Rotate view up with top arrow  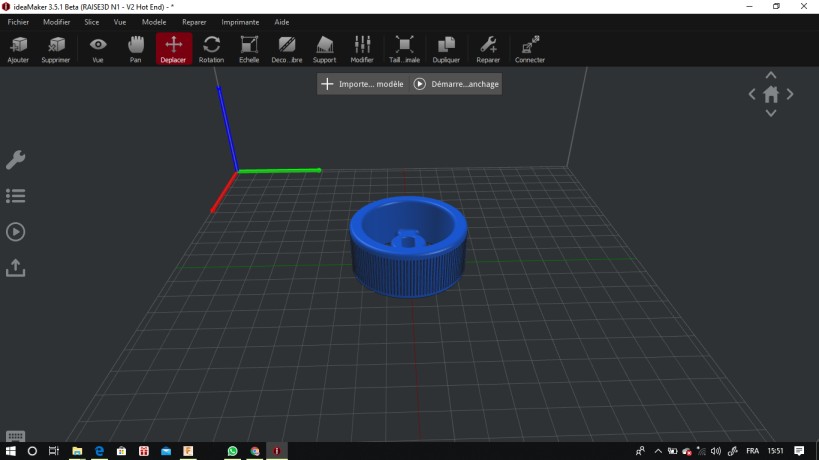(x=771, y=75)
